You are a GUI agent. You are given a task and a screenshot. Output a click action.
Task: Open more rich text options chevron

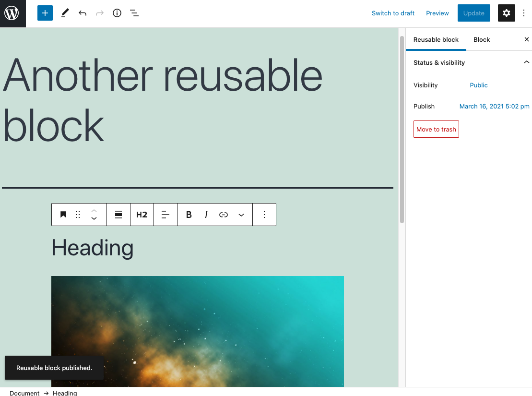click(241, 215)
